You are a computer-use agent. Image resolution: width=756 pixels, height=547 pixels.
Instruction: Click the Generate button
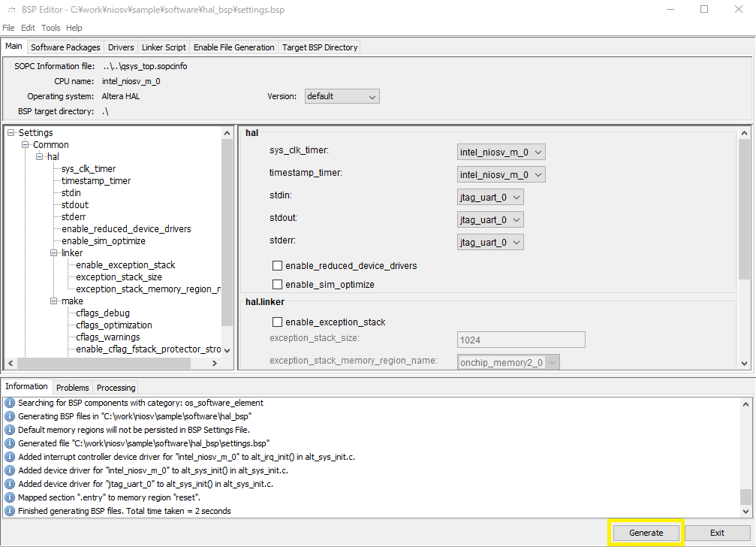tap(646, 532)
